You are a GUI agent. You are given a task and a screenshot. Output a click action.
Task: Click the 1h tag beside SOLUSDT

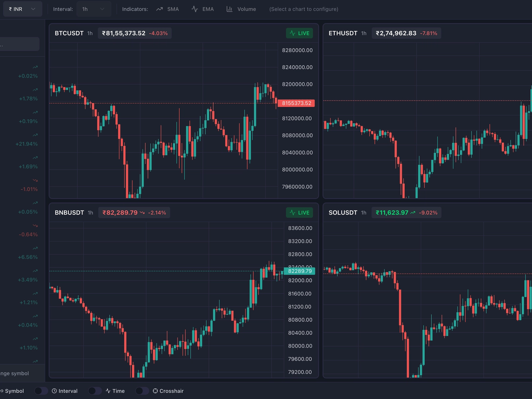click(364, 213)
